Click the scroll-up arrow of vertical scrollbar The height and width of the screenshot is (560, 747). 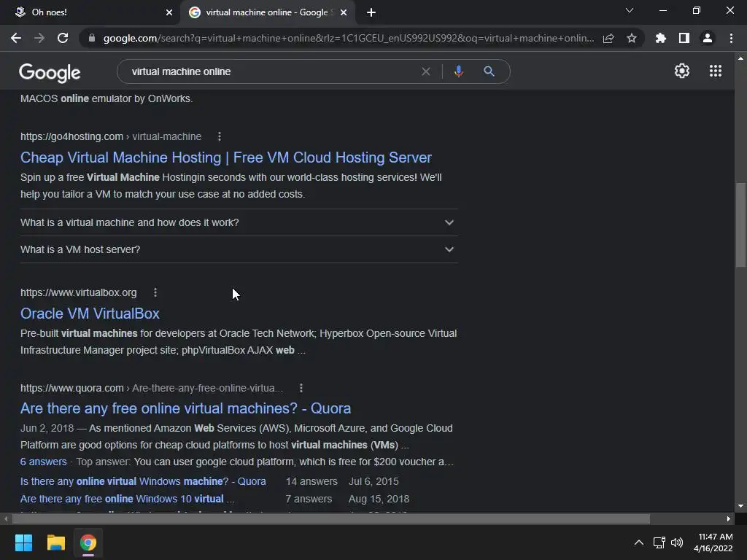pos(740,58)
